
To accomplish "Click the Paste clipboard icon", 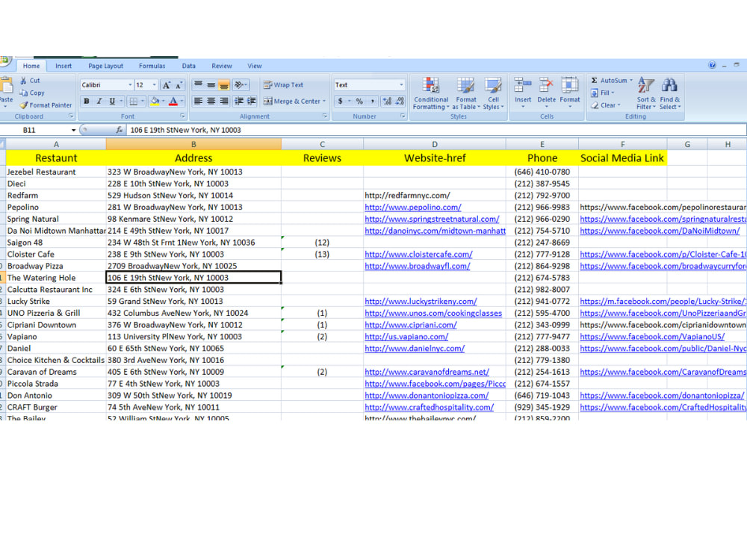I will [x=7, y=85].
